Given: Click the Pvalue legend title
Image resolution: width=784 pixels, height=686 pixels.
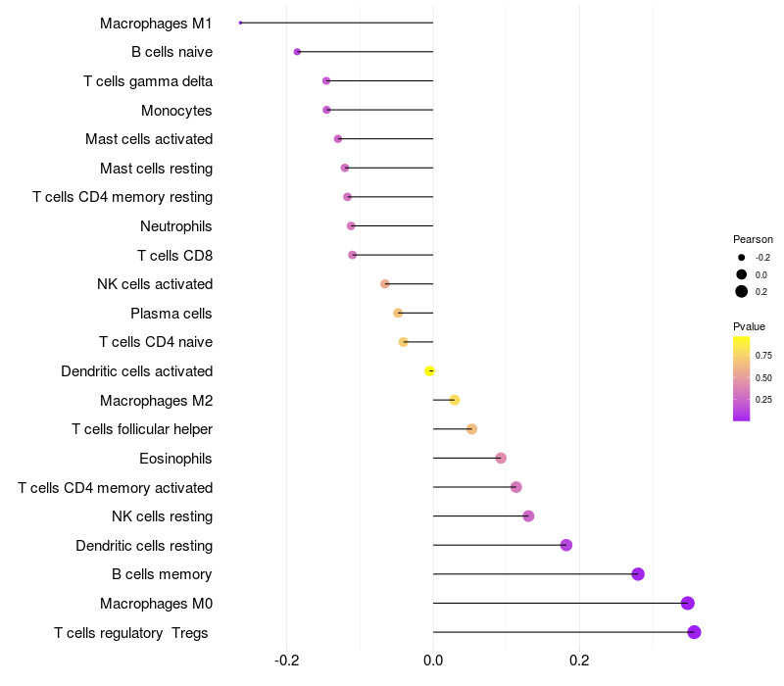Looking at the screenshot, I should pyautogui.click(x=749, y=326).
